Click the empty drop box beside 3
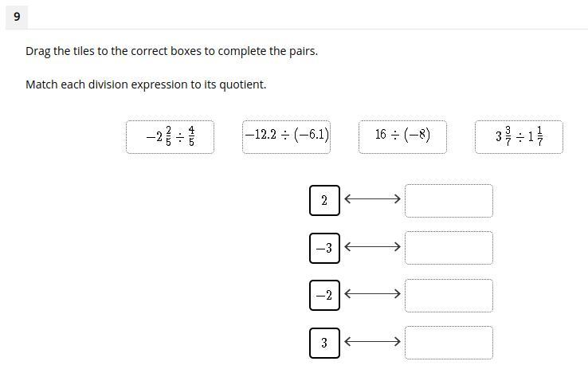This screenshot has height=377, width=588. point(449,343)
